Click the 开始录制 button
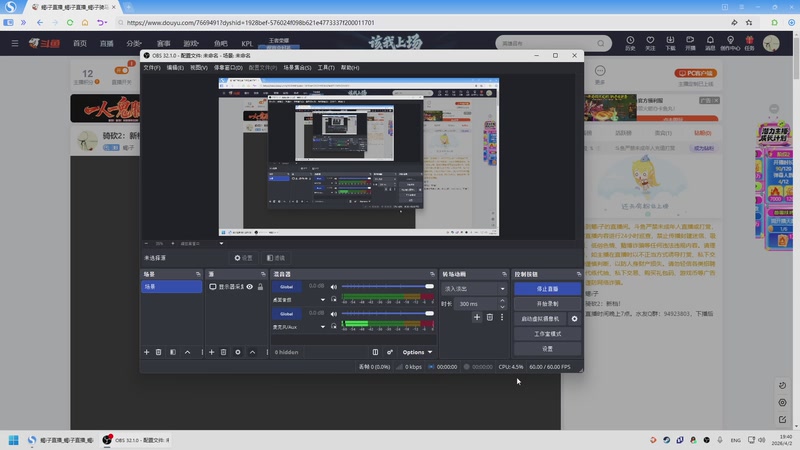The image size is (800, 450). (547, 304)
